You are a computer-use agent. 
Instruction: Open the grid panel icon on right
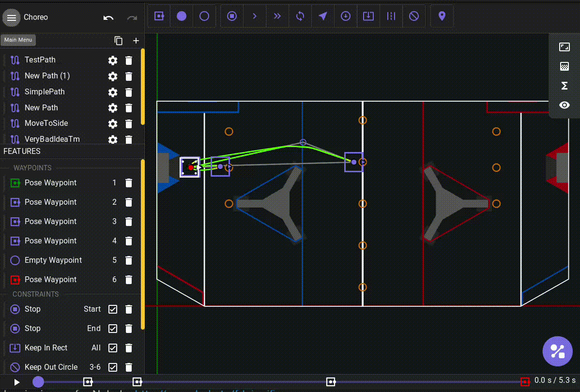pyautogui.click(x=565, y=67)
